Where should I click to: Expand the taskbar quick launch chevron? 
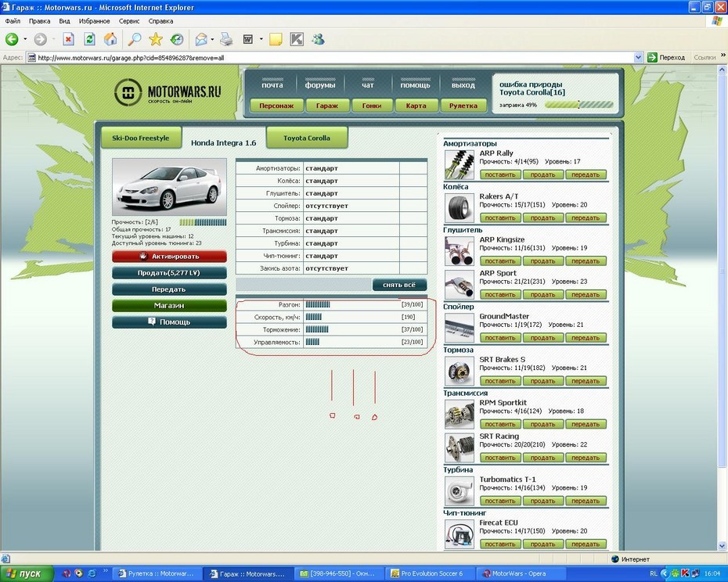[x=106, y=570]
